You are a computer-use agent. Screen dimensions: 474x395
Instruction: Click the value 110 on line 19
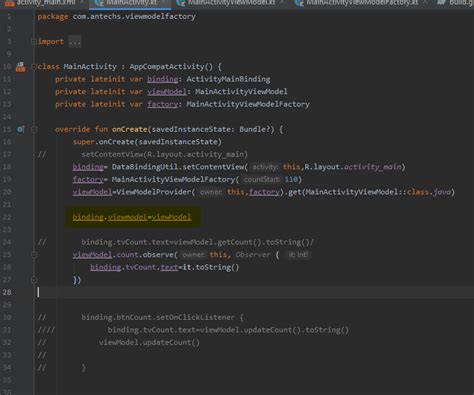pos(291,179)
